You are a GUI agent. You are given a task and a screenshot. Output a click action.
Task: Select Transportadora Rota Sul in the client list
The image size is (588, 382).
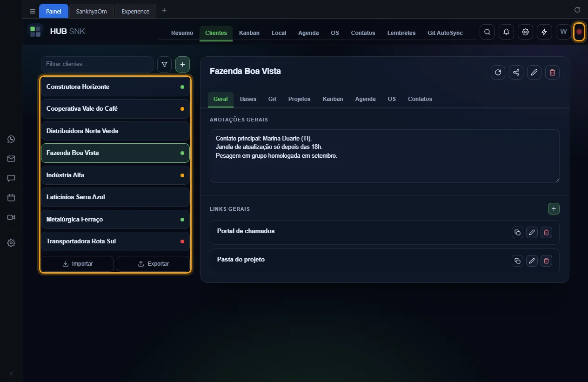click(x=115, y=241)
